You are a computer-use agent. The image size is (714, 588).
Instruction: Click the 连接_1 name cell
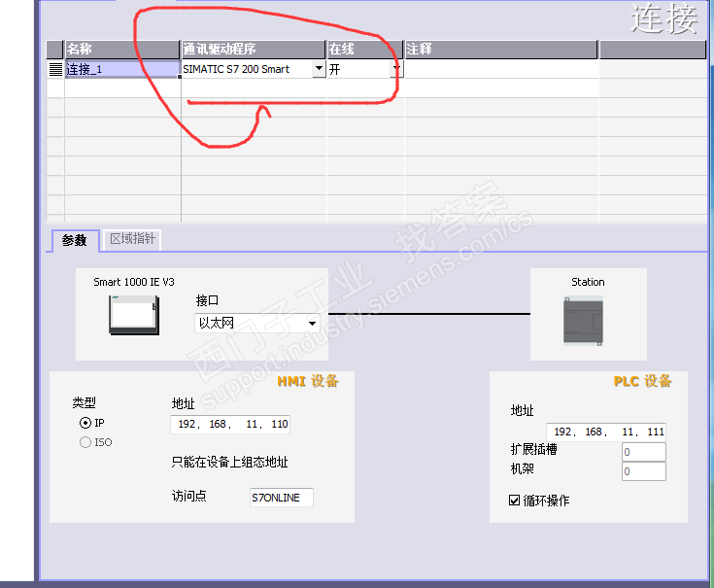tap(122, 69)
